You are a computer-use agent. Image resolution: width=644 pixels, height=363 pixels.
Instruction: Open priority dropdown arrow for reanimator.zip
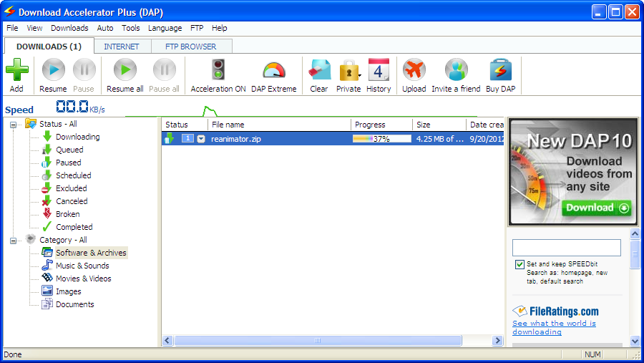click(201, 139)
